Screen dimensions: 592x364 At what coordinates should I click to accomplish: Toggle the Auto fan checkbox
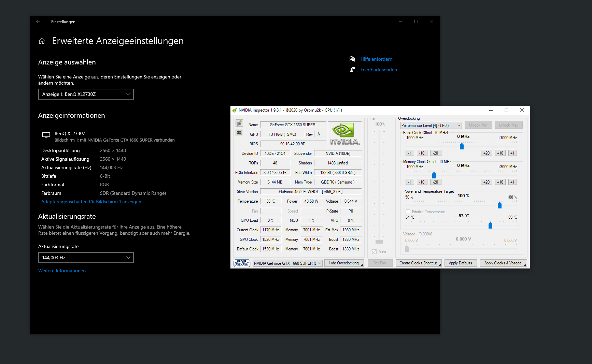[x=375, y=252]
